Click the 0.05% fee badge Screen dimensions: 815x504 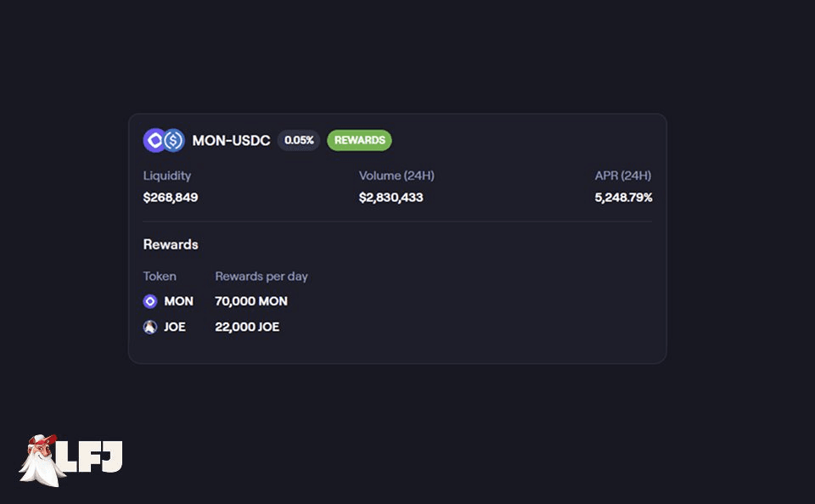point(299,140)
